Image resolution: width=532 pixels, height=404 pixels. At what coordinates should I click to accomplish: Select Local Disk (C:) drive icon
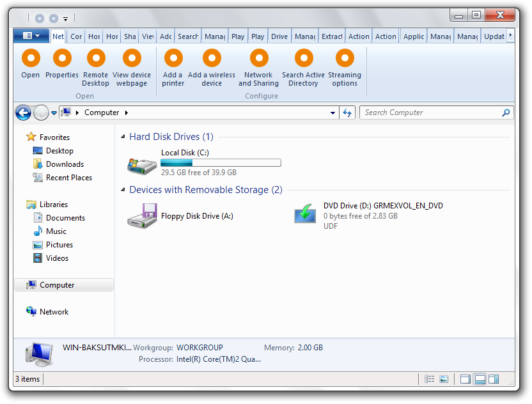point(141,166)
